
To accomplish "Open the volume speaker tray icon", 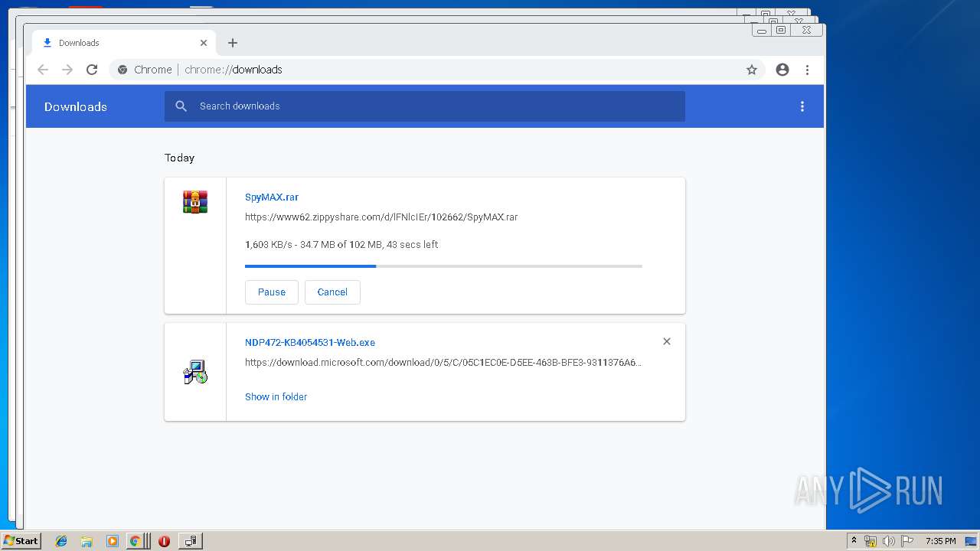I will coord(888,541).
